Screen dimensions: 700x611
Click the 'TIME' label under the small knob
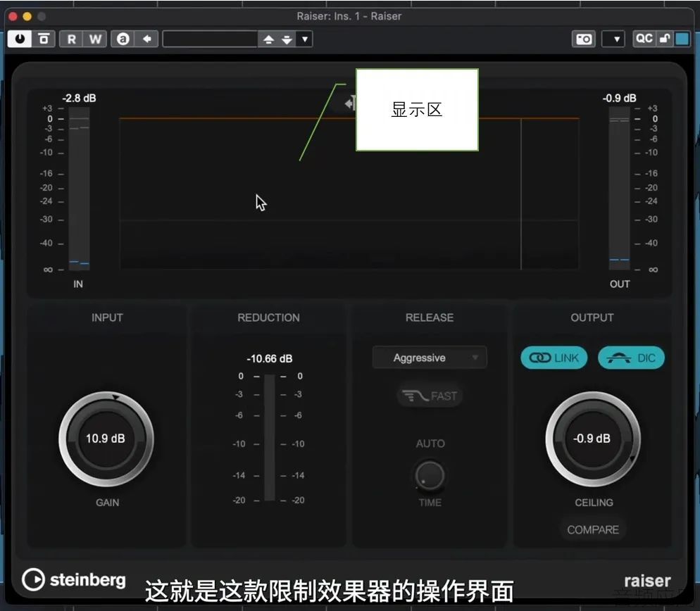pos(430,503)
